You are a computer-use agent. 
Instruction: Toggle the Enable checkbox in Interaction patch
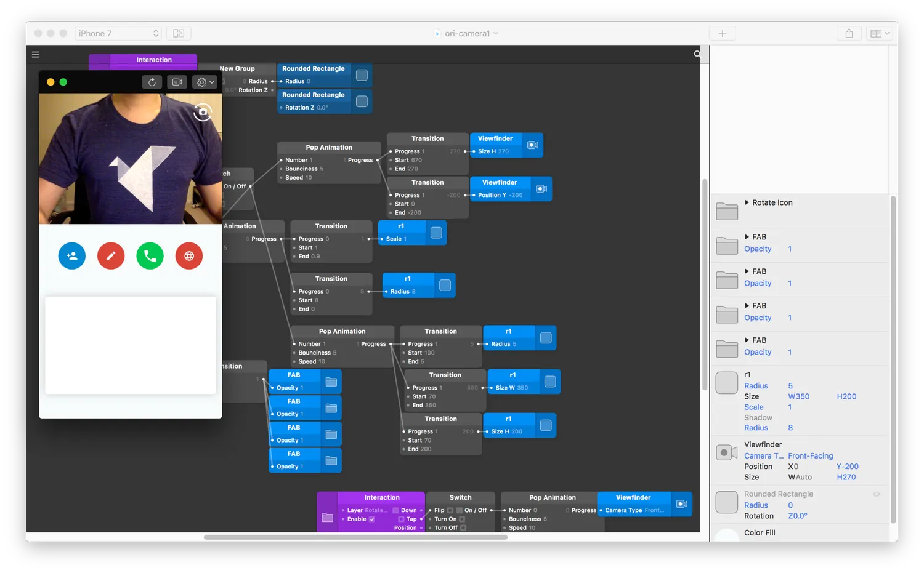tap(372, 519)
